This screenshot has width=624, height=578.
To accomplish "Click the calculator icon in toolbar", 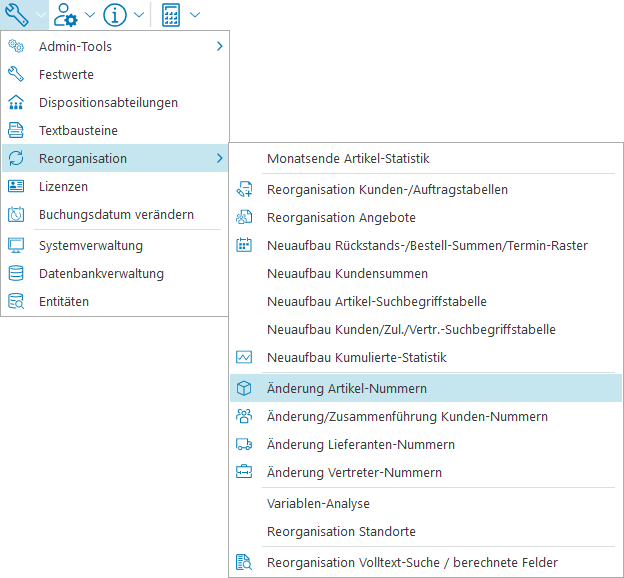I will 171,14.
